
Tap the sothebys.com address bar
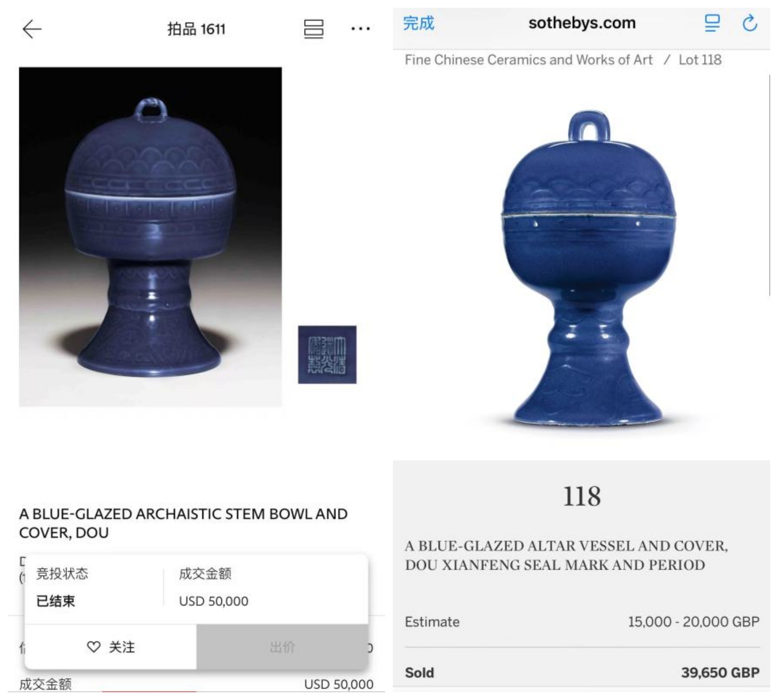tap(582, 23)
